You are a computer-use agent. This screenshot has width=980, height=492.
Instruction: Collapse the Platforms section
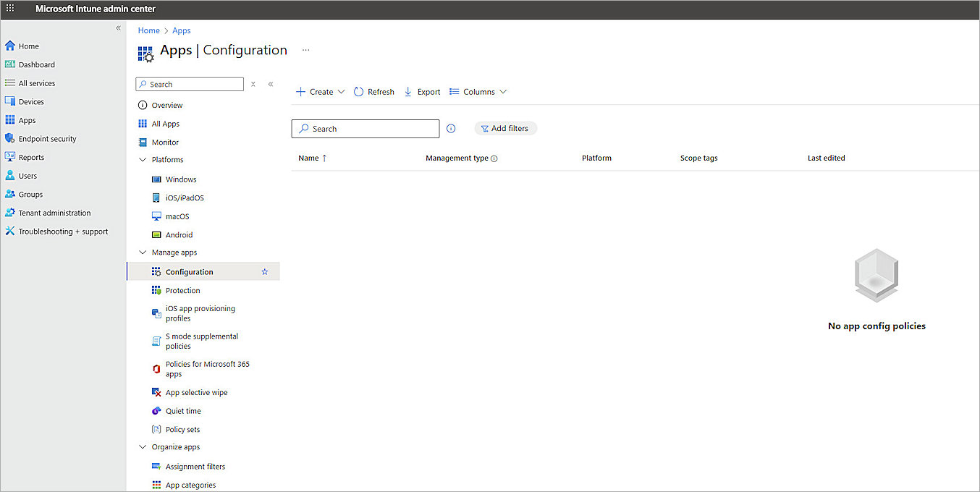pyautogui.click(x=143, y=160)
